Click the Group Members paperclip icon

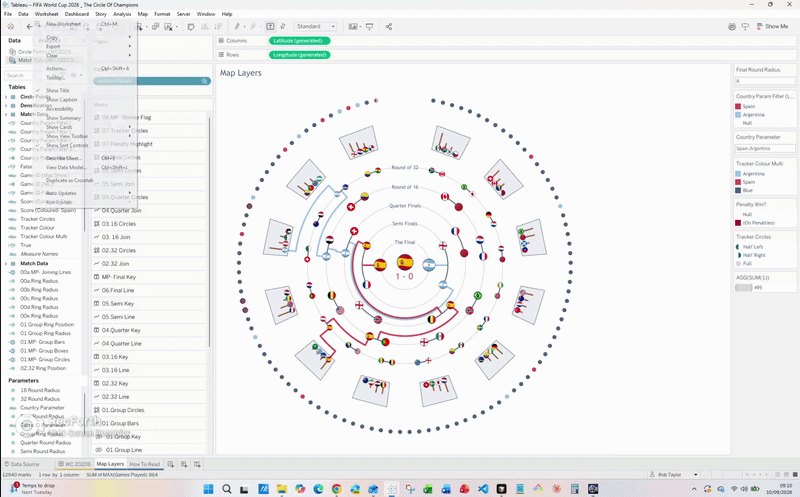pyautogui.click(x=252, y=27)
